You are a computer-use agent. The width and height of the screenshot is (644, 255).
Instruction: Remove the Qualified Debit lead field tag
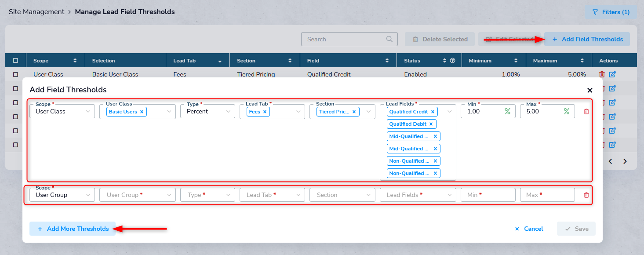pyautogui.click(x=431, y=124)
